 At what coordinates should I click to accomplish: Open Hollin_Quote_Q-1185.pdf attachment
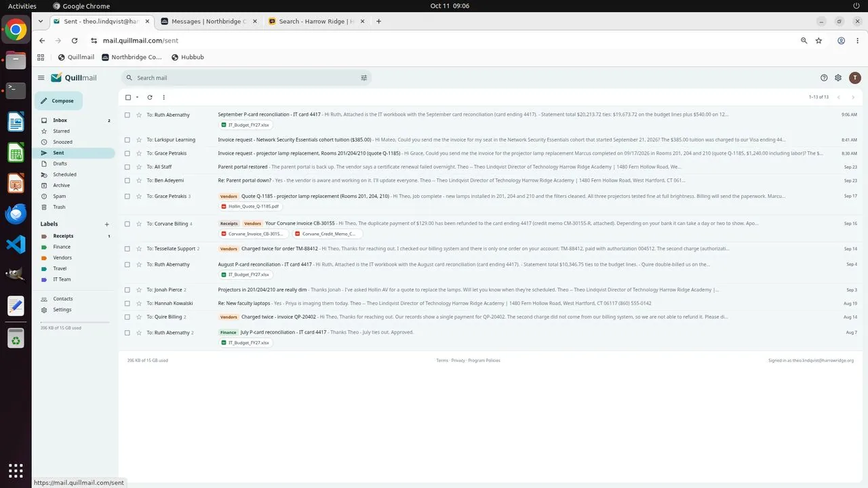(x=250, y=206)
